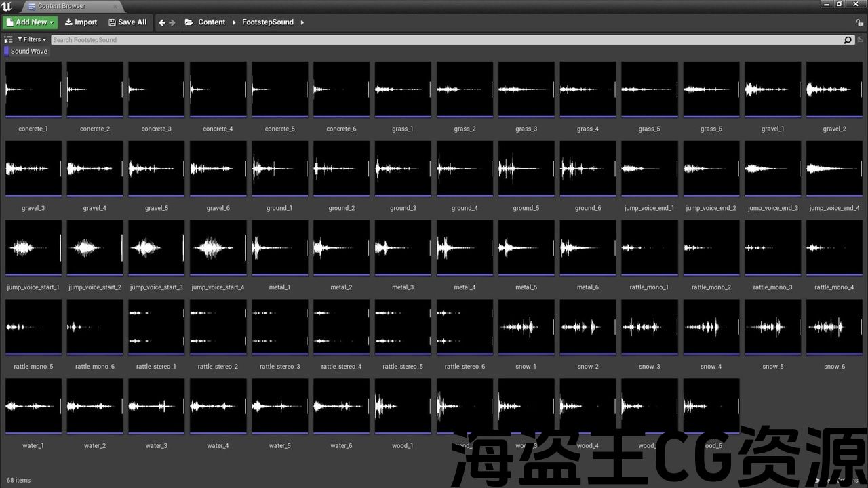Select the jump_voice_start_4 sound asset
Image resolution: width=868 pixels, height=488 pixels.
(x=218, y=248)
